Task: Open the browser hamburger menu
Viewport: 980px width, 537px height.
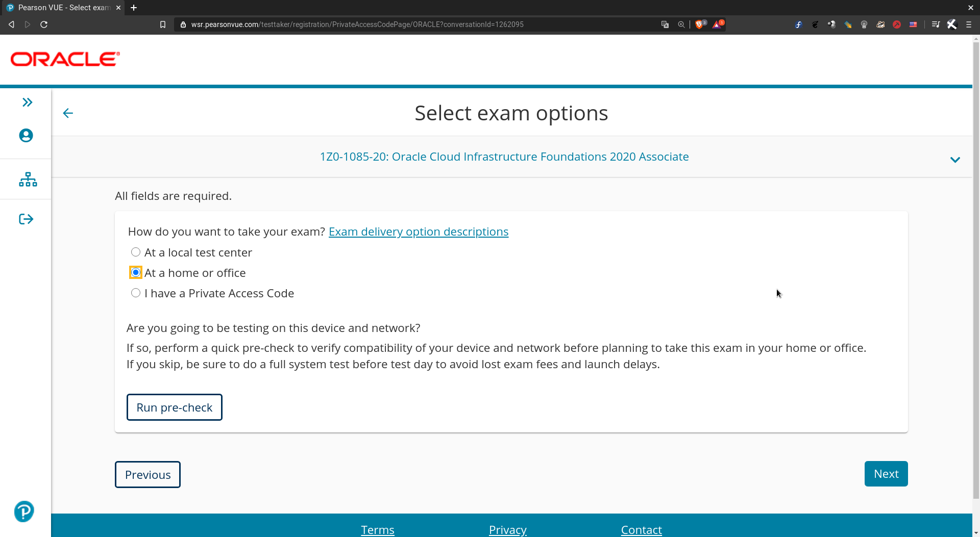Action: (969, 24)
